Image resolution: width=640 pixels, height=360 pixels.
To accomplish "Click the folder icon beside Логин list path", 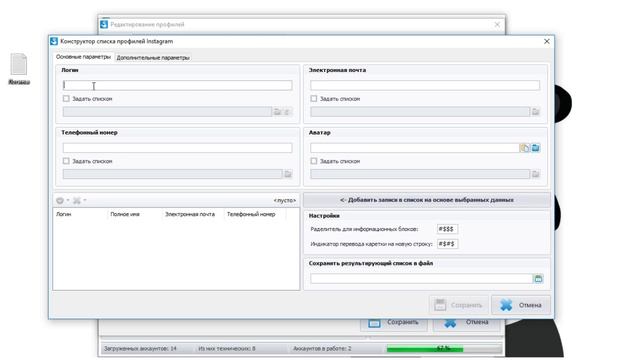I will coord(278,111).
